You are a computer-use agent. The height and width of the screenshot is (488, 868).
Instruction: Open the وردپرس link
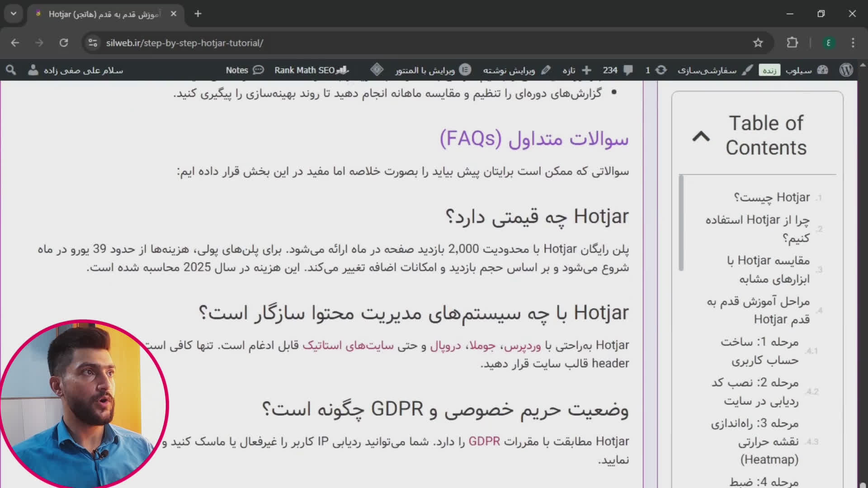[x=522, y=346]
